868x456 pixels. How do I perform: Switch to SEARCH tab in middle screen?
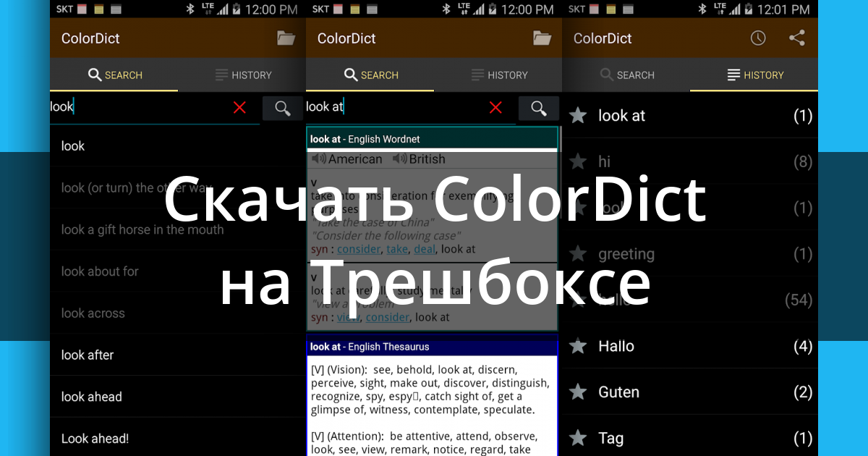[x=370, y=75]
